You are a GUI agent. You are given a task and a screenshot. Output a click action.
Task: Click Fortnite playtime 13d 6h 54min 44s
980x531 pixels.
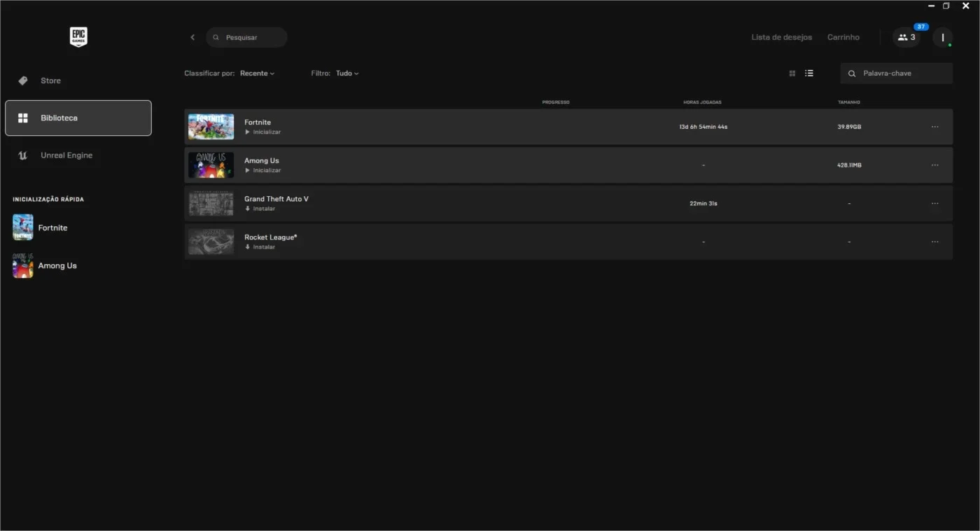click(703, 127)
